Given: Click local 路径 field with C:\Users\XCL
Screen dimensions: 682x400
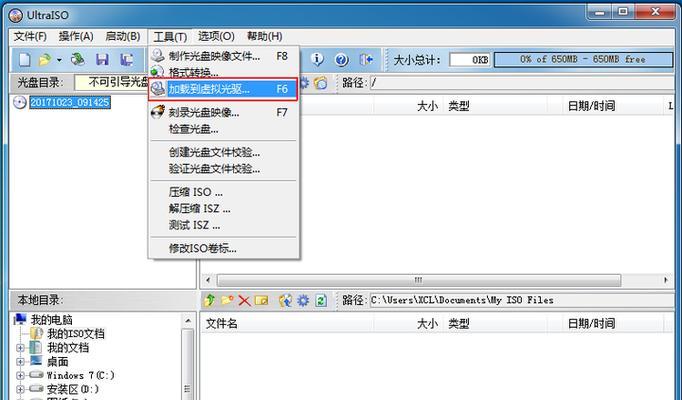Looking at the screenshot, I should point(524,300).
